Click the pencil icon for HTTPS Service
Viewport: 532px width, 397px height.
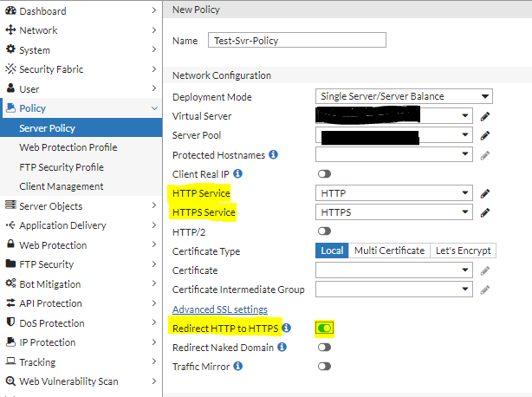coord(486,212)
